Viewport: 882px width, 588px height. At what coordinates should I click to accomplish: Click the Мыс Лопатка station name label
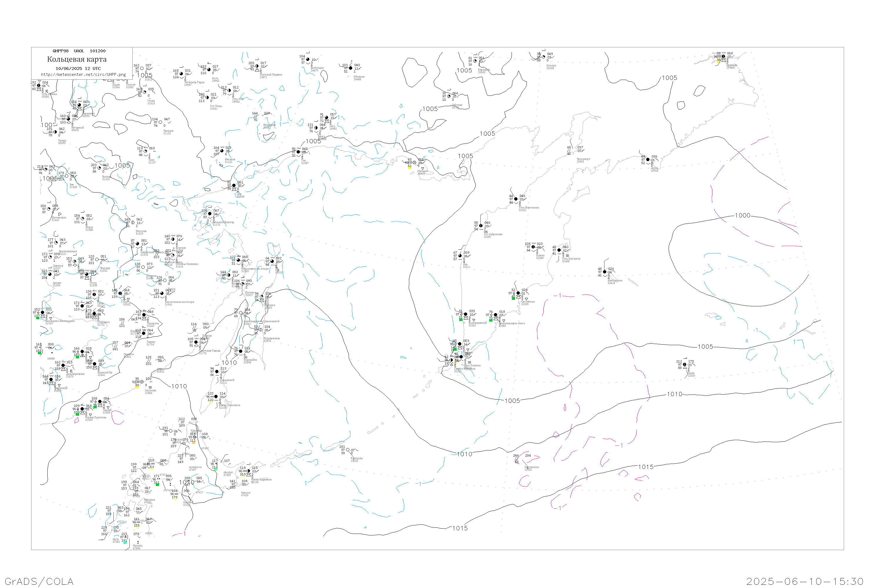click(472, 365)
